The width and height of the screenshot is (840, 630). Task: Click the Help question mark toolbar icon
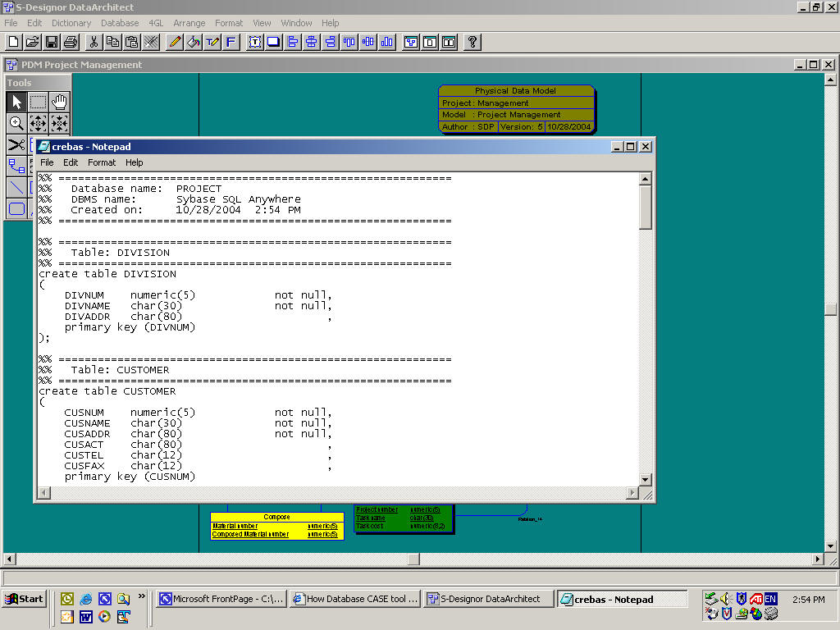pyautogui.click(x=472, y=42)
